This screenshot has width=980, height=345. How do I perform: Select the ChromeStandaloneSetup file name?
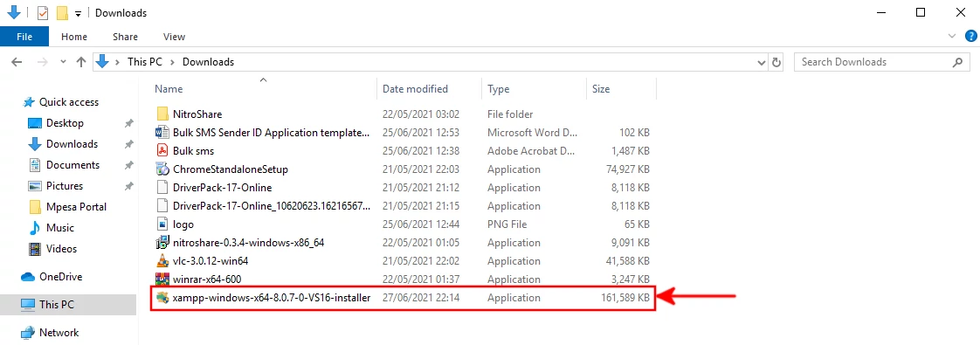(230, 169)
